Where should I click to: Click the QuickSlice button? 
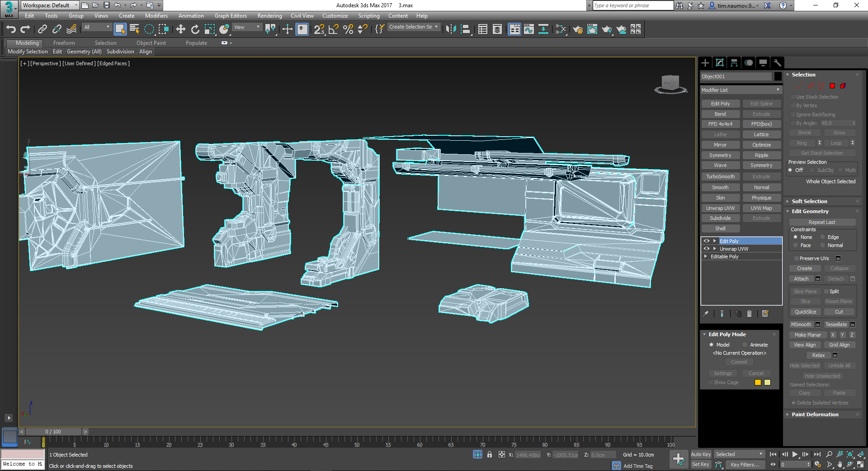(x=806, y=312)
